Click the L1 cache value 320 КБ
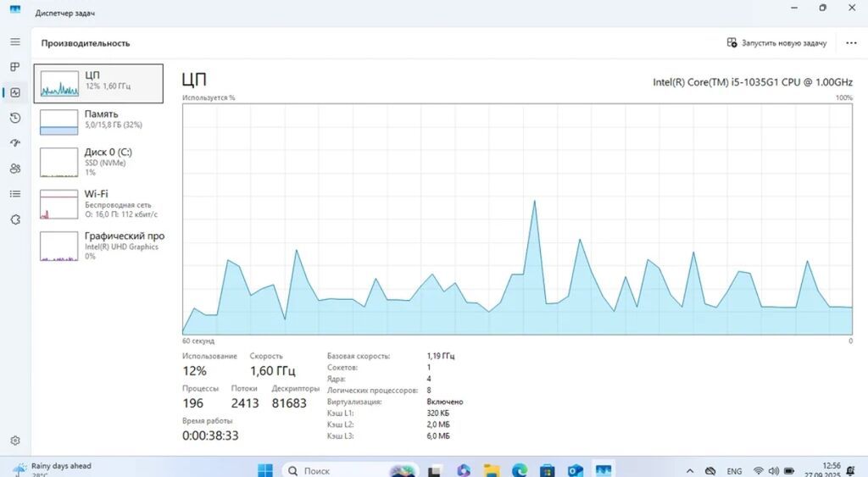The image size is (868, 477). (438, 413)
